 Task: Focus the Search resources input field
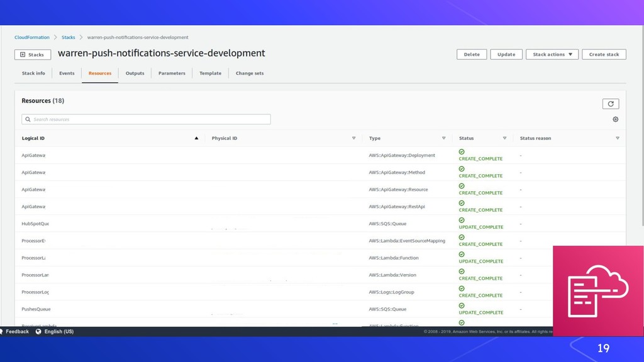[146, 119]
